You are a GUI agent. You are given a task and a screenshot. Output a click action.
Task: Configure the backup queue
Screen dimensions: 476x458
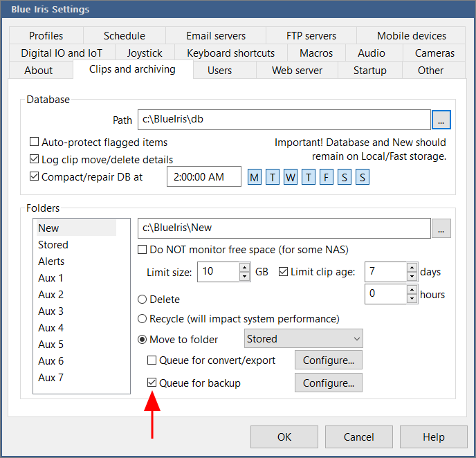click(x=328, y=383)
